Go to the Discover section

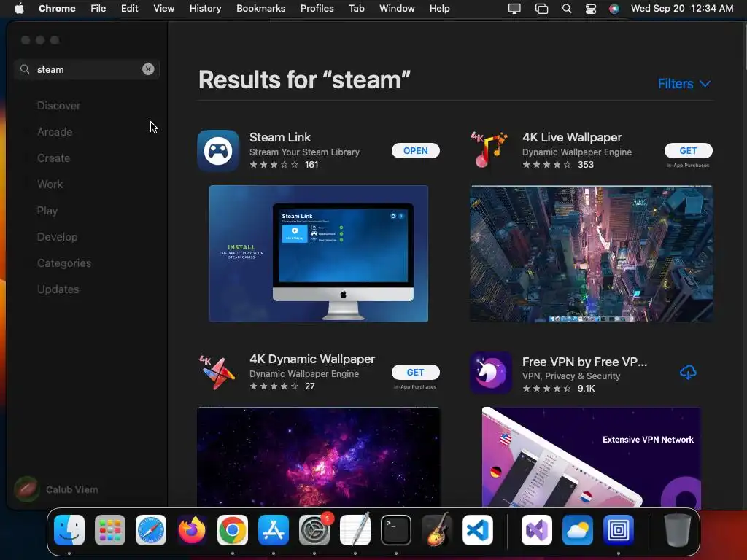58,106
